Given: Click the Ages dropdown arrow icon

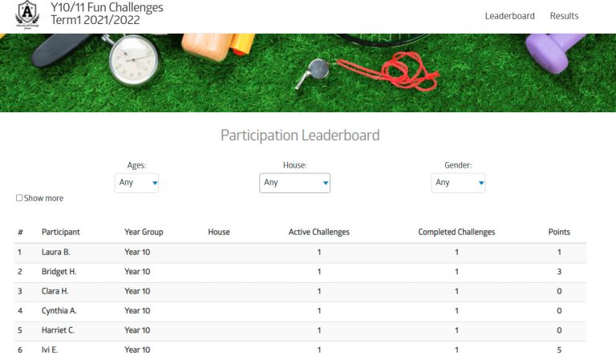Looking at the screenshot, I should 155,183.
